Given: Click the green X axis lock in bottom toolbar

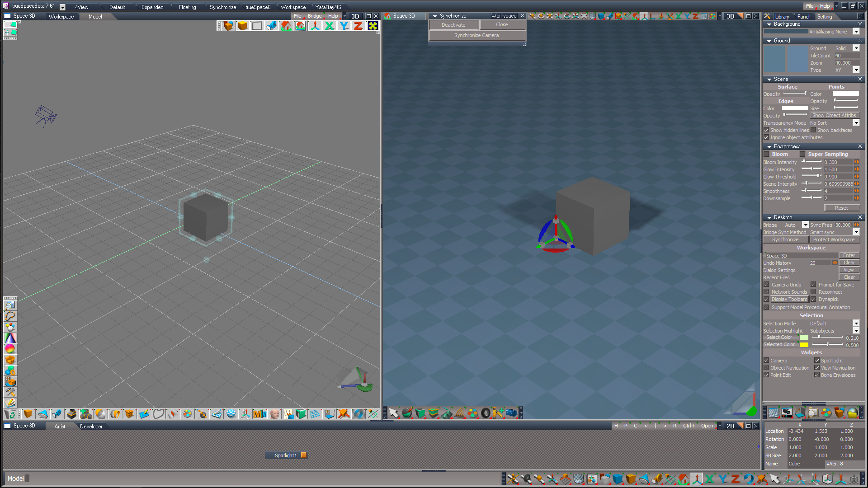Looking at the screenshot, I should click(x=710, y=479).
